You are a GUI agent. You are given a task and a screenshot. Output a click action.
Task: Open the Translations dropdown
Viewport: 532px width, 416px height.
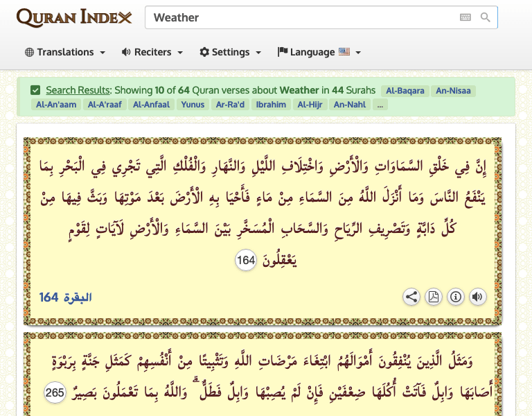(x=65, y=52)
